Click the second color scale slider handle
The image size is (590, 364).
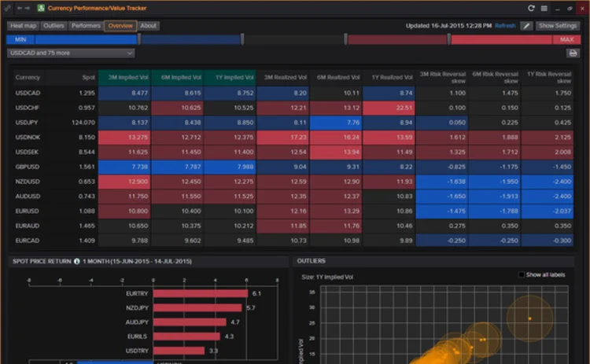click(242, 39)
